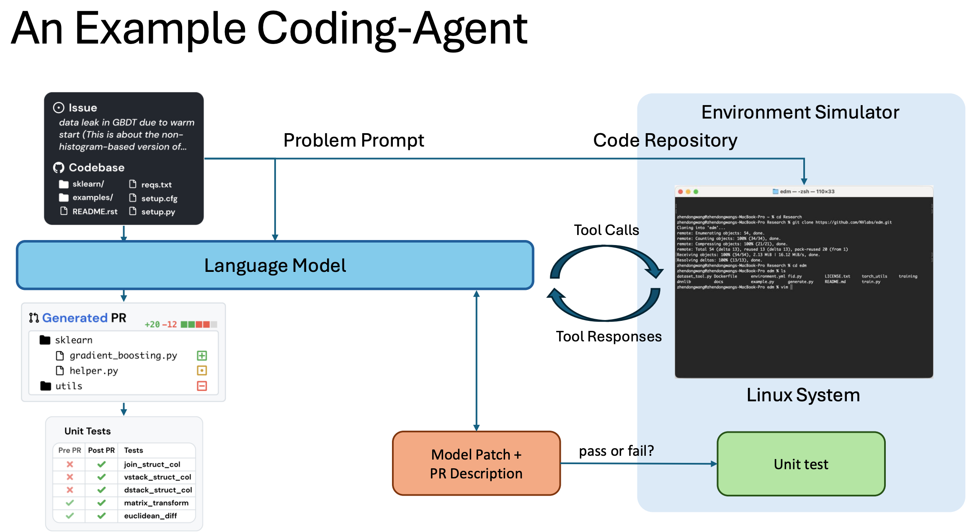Click the -12 deletions count

click(169, 325)
